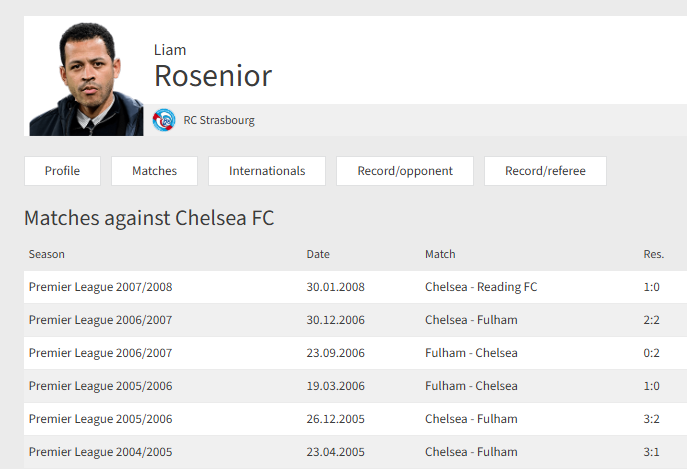Click the Date column header
This screenshot has width=687, height=469.
pos(318,254)
